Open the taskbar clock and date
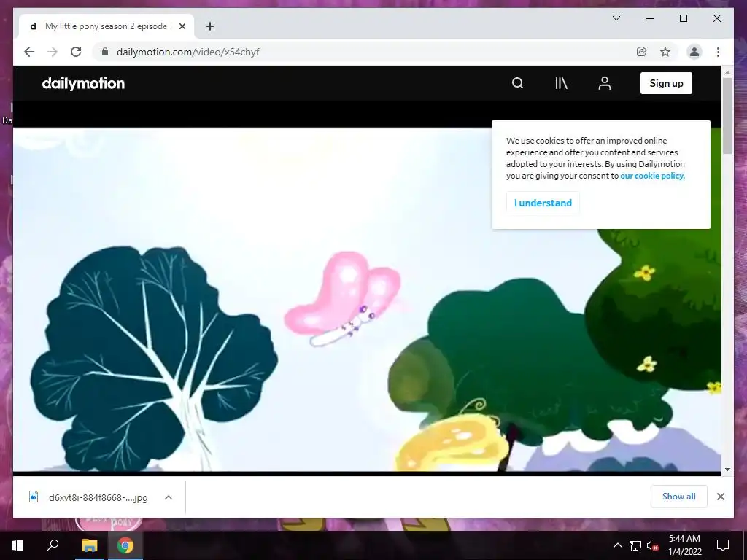 (684, 545)
